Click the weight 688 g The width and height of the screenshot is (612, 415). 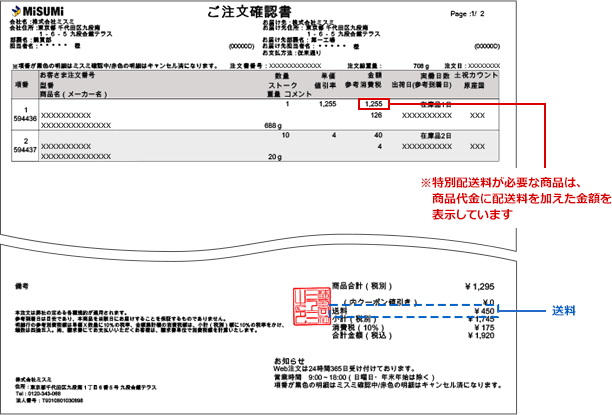click(x=273, y=126)
